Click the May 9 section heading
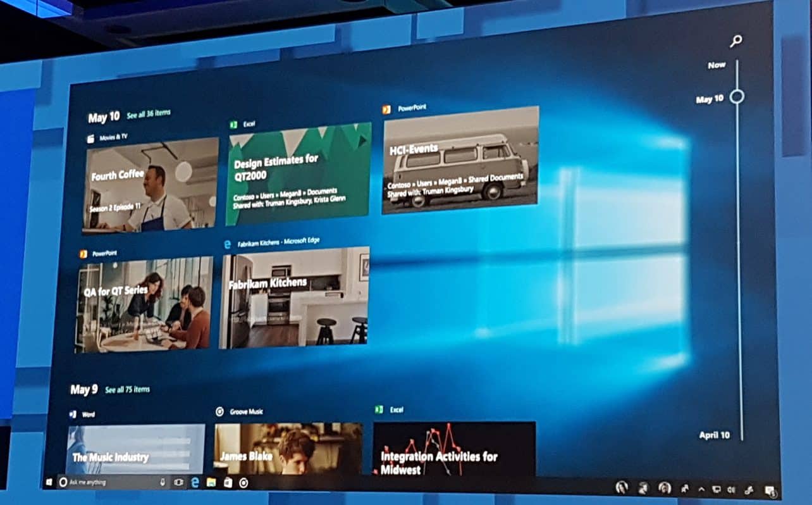812x505 pixels. [x=84, y=390]
